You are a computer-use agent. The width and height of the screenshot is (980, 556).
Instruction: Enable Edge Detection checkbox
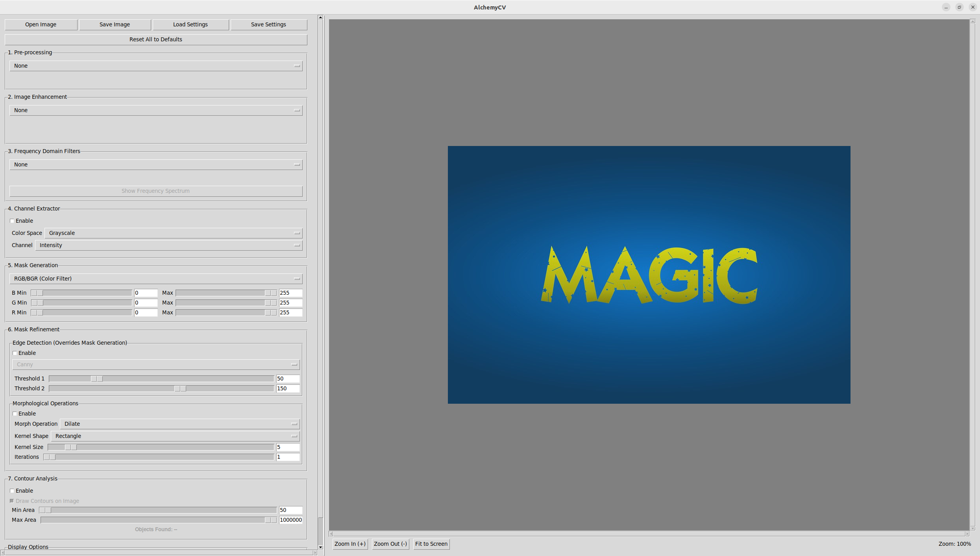click(x=15, y=353)
